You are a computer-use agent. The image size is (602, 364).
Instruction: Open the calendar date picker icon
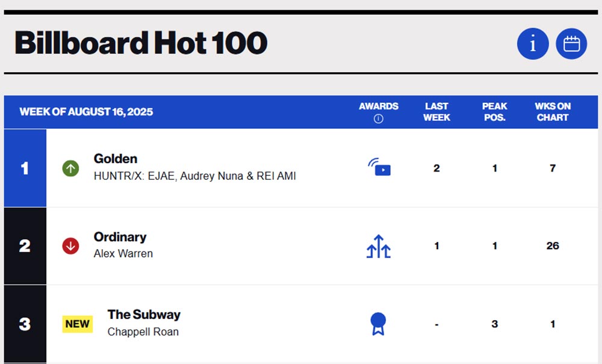coord(571,44)
